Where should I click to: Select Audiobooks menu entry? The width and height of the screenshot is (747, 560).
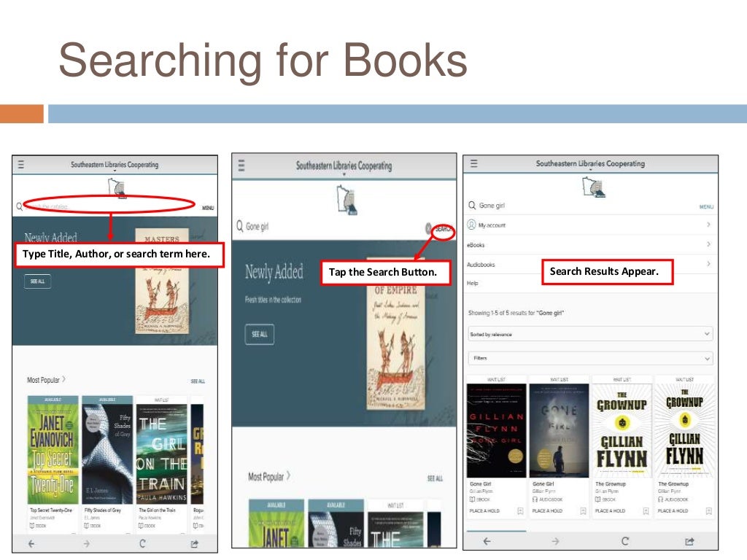tap(481, 264)
